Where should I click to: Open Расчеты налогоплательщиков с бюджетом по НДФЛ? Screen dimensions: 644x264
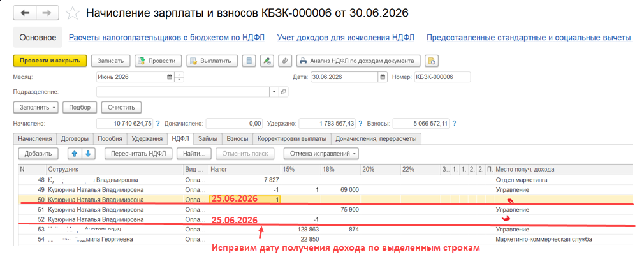pyautogui.click(x=166, y=38)
